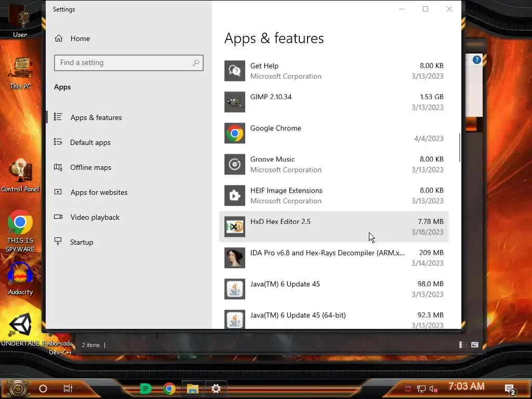Viewport: 532px width, 399px height.
Task: Click the taskbar clock showing 7:03 AM
Action: [466, 387]
